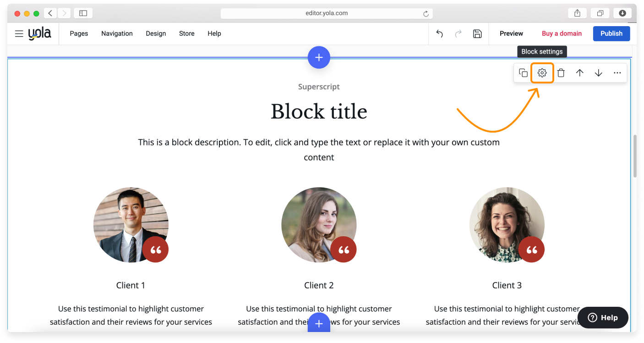644x343 pixels.
Task: Open the Help chat widget
Action: 603,317
